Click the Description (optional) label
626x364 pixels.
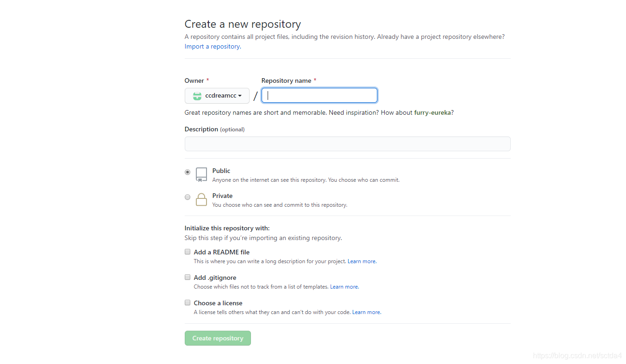pyautogui.click(x=214, y=129)
